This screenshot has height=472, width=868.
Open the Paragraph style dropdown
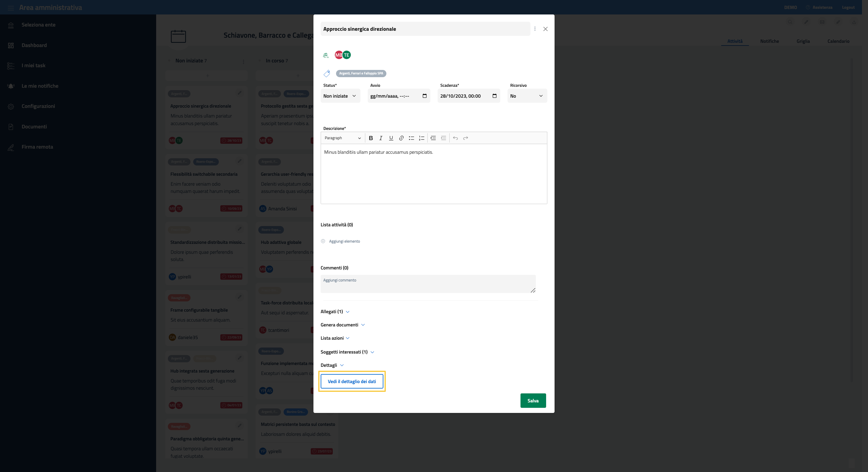[342, 138]
